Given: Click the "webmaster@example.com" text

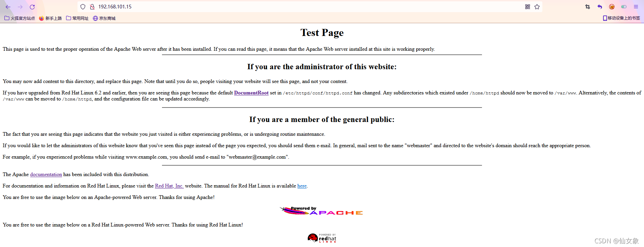Looking at the screenshot, I should coord(257,157).
